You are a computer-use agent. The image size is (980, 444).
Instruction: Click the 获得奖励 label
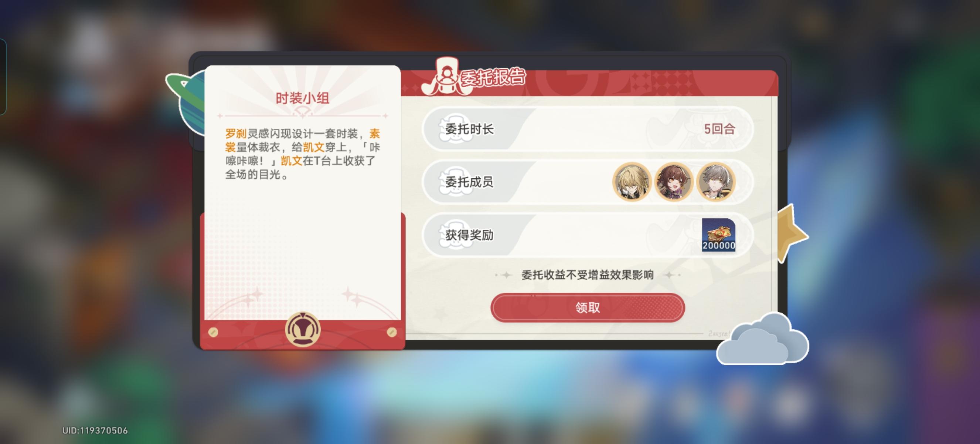tap(469, 235)
